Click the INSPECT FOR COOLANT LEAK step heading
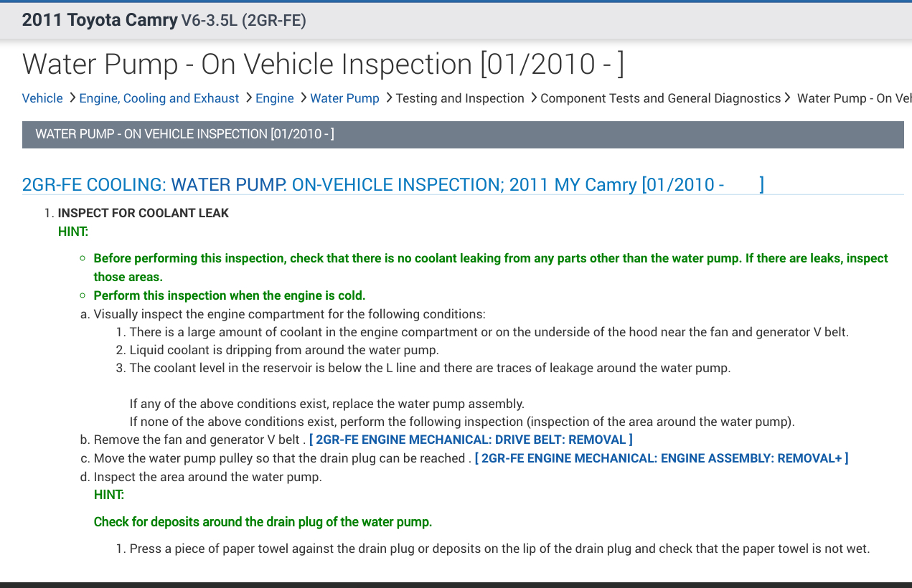 coord(144,213)
